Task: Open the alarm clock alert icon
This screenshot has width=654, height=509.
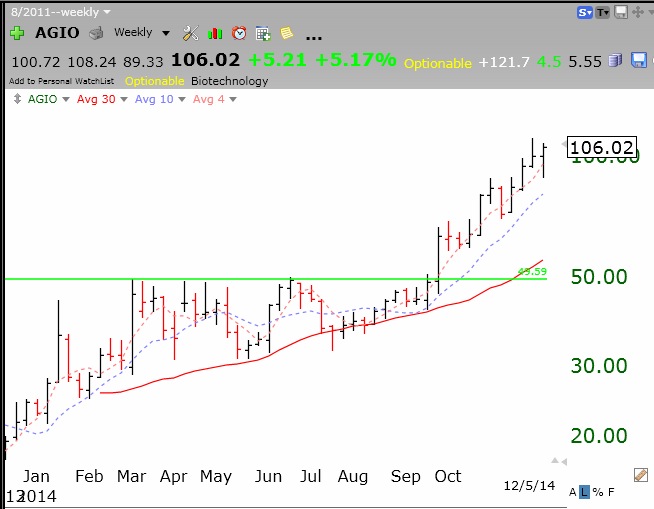Action: (x=239, y=33)
